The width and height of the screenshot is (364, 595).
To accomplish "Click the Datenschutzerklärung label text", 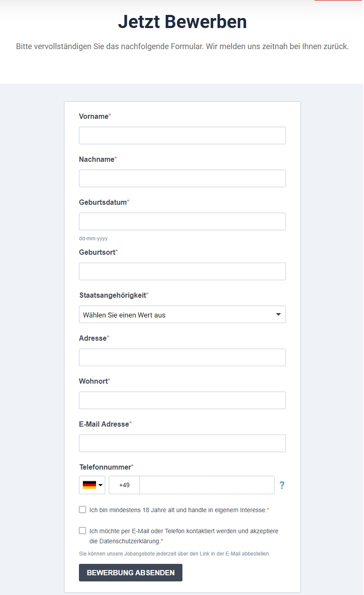I will click(x=184, y=536).
